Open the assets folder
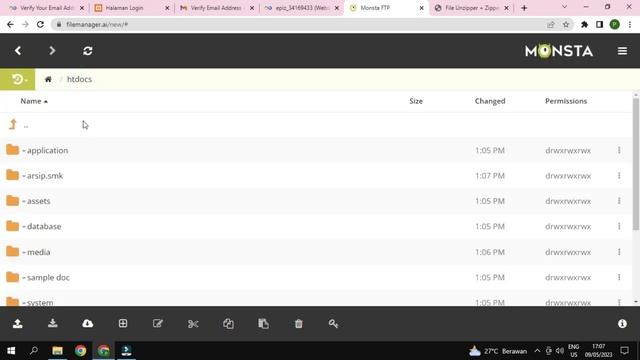 (38, 201)
